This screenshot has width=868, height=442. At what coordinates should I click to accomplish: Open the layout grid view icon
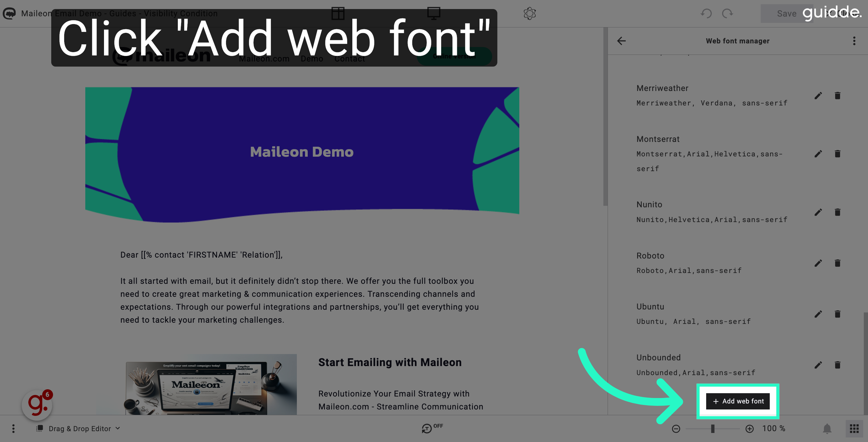click(x=338, y=14)
